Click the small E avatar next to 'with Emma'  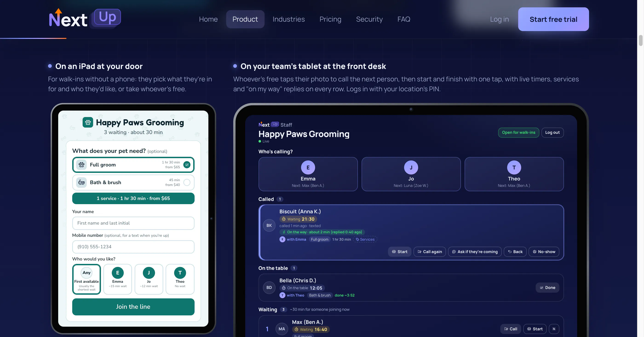point(282,239)
